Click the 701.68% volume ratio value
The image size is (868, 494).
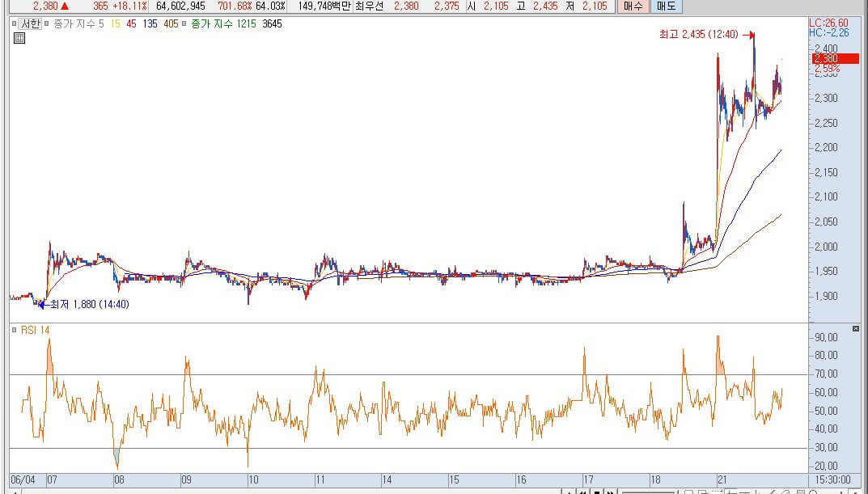[235, 6]
